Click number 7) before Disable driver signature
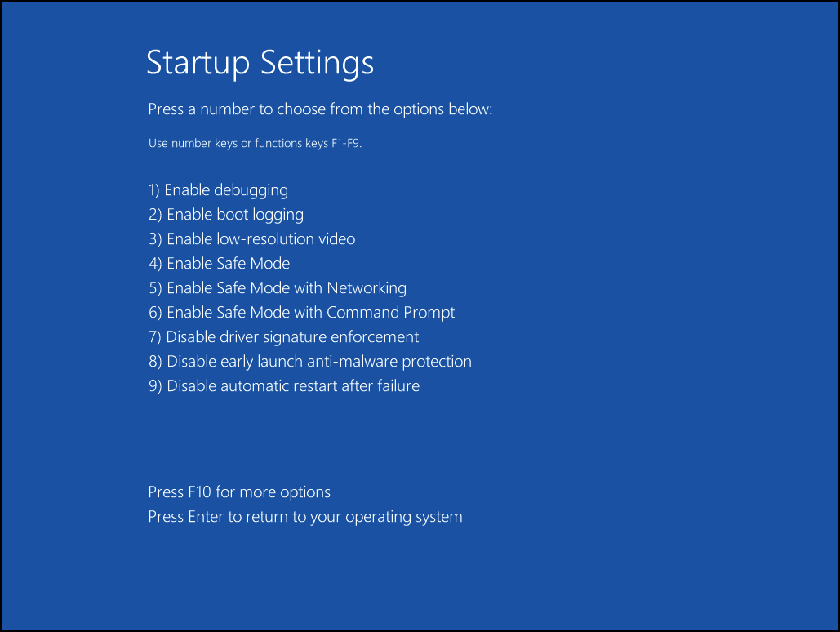The image size is (840, 632). pos(154,337)
